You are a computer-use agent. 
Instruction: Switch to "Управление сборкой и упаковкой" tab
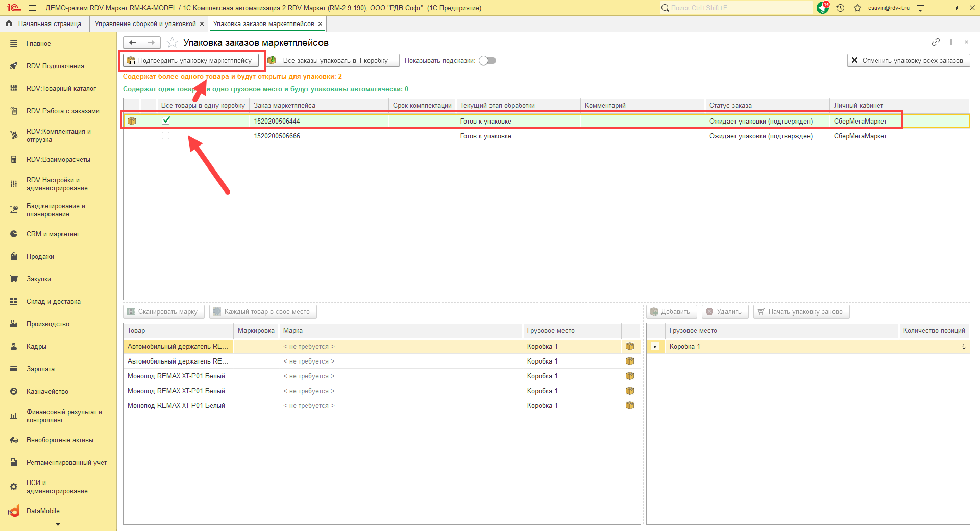[x=145, y=24]
